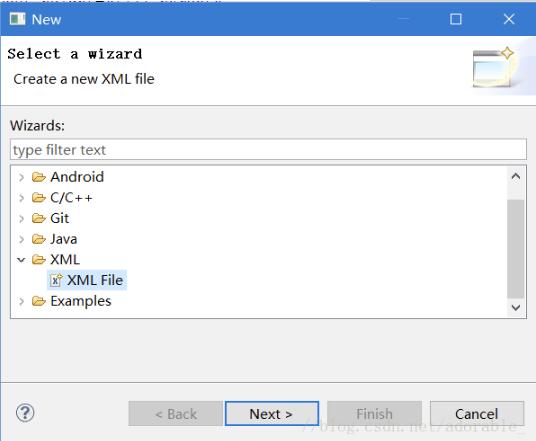Expand the Android category
The image size is (536, 441).
[22, 177]
